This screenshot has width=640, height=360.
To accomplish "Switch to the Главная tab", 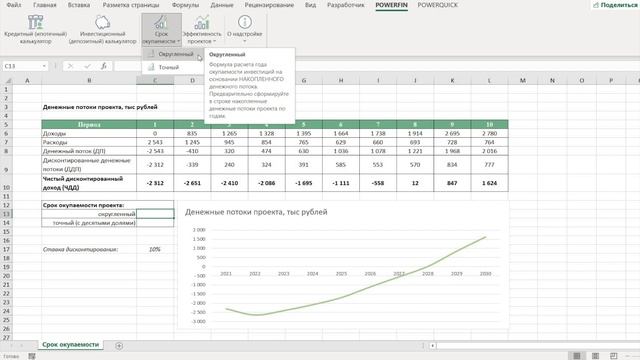I will coord(45,5).
